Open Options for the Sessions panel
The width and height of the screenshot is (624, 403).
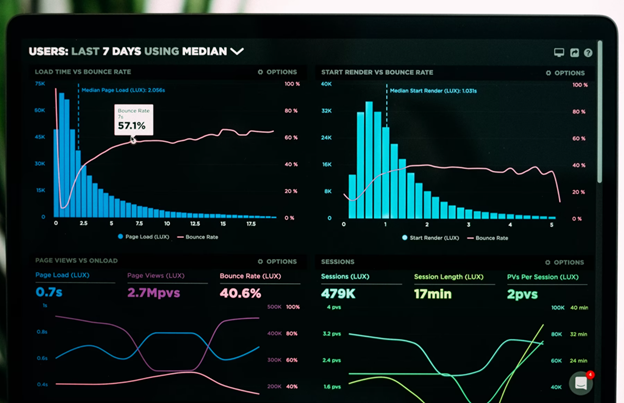pyautogui.click(x=565, y=263)
